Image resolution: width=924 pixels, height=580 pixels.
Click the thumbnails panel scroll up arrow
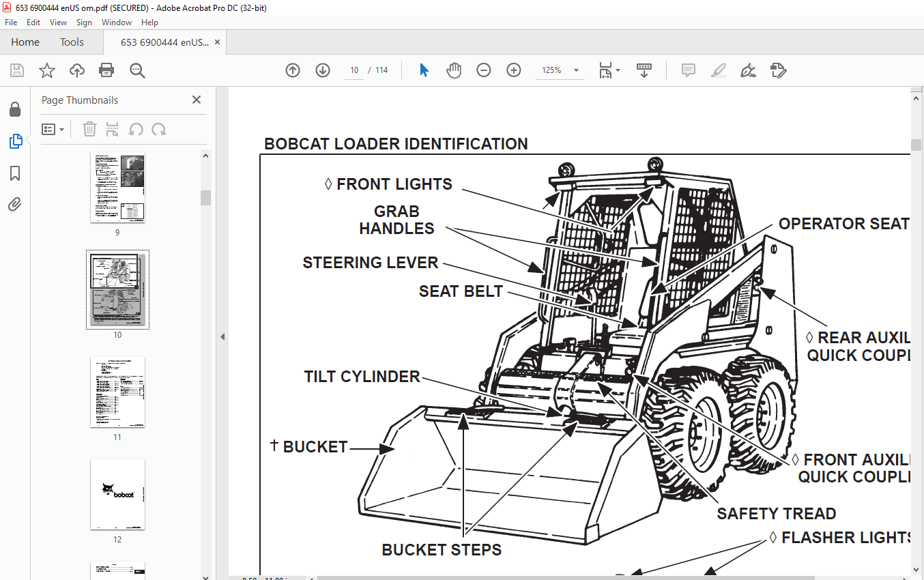click(205, 156)
